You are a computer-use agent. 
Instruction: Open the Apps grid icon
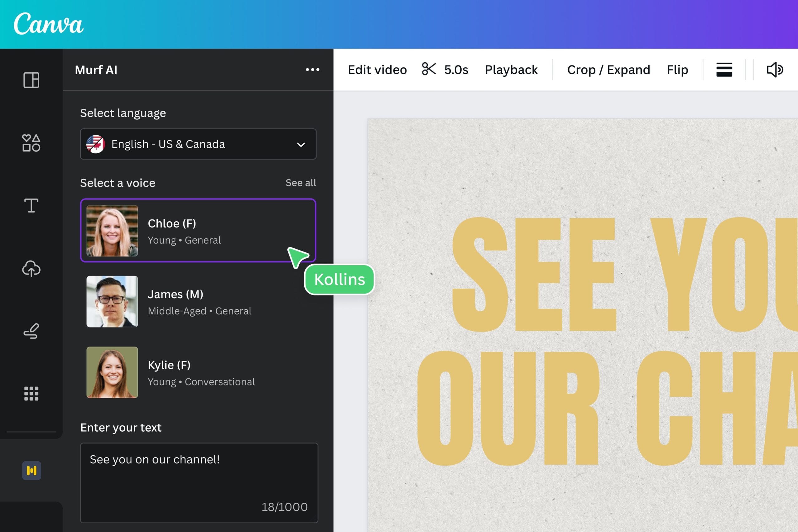click(x=31, y=394)
